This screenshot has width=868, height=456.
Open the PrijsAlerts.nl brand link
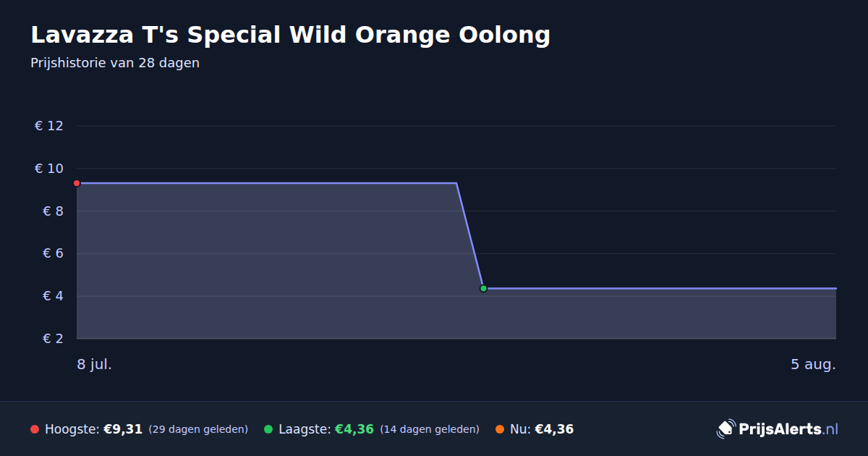pyautogui.click(x=778, y=429)
